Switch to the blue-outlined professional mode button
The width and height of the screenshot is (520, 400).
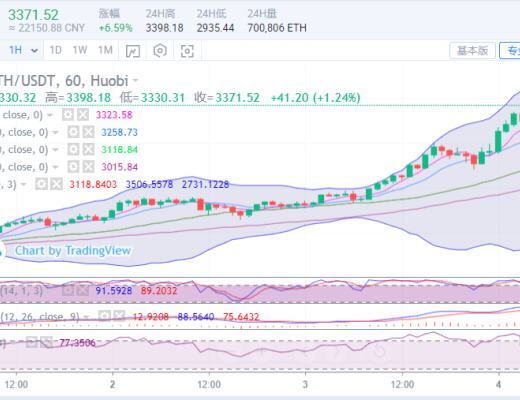510,51
